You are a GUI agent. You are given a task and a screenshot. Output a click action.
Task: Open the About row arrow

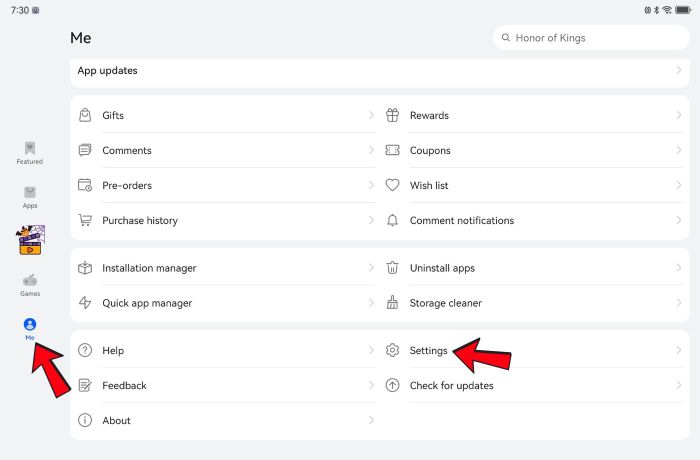[x=371, y=421]
